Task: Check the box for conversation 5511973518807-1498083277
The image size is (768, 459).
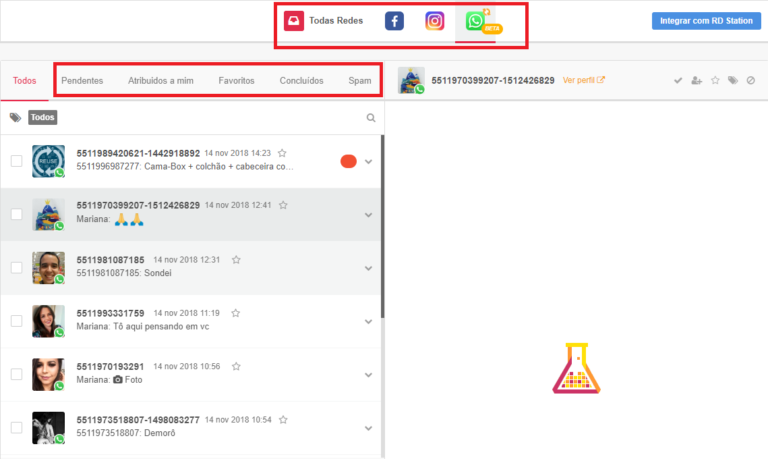Action: 17,428
